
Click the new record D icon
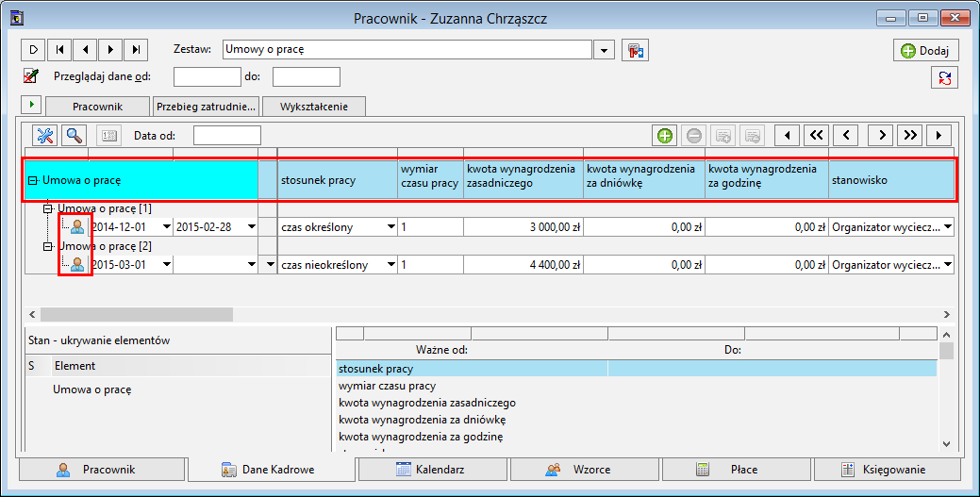point(34,49)
